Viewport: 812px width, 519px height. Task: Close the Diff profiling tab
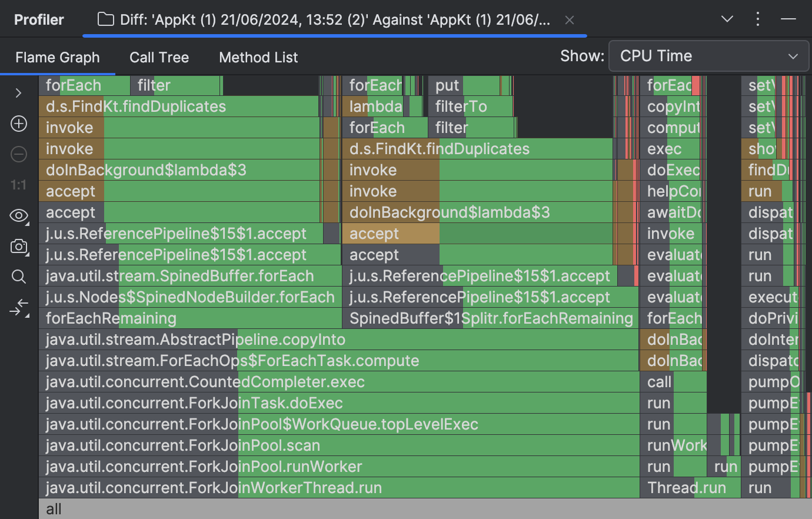(x=569, y=19)
